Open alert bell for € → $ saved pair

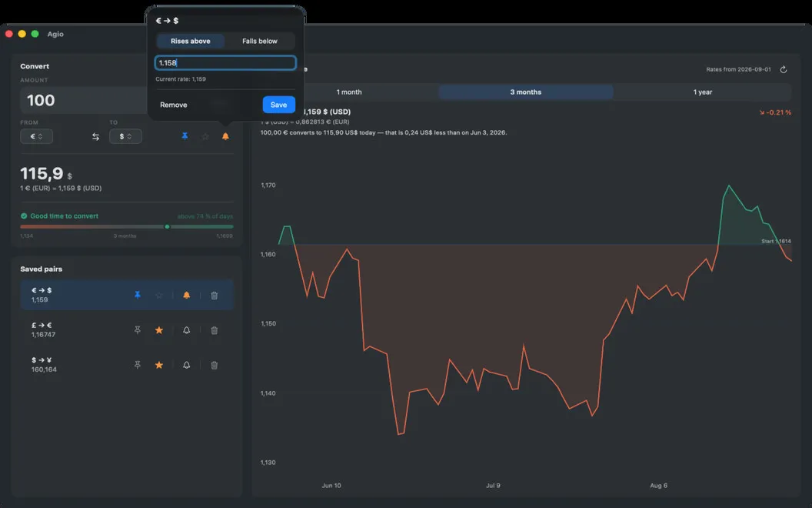[x=186, y=295]
